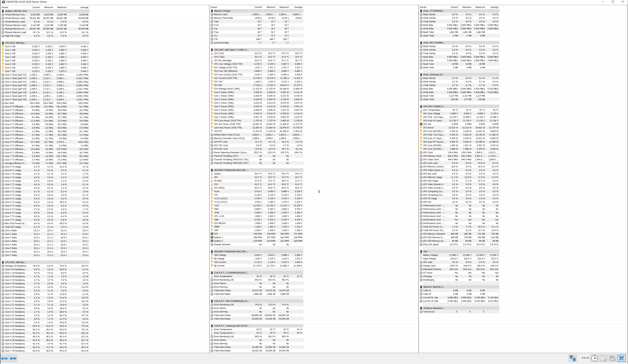Screen dimensions: 628x364
Task: Select CPU Package Power (SMU) row
Action: click(227, 89)
